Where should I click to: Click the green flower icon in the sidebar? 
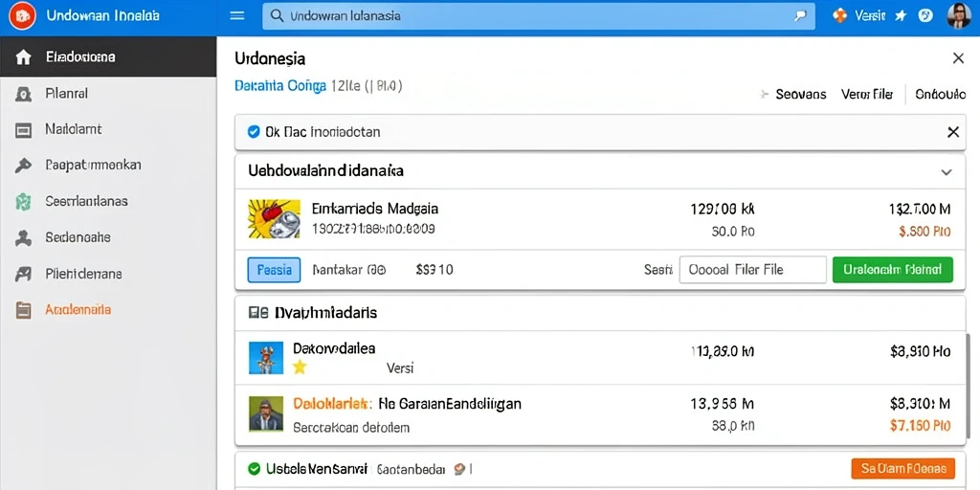(23, 202)
